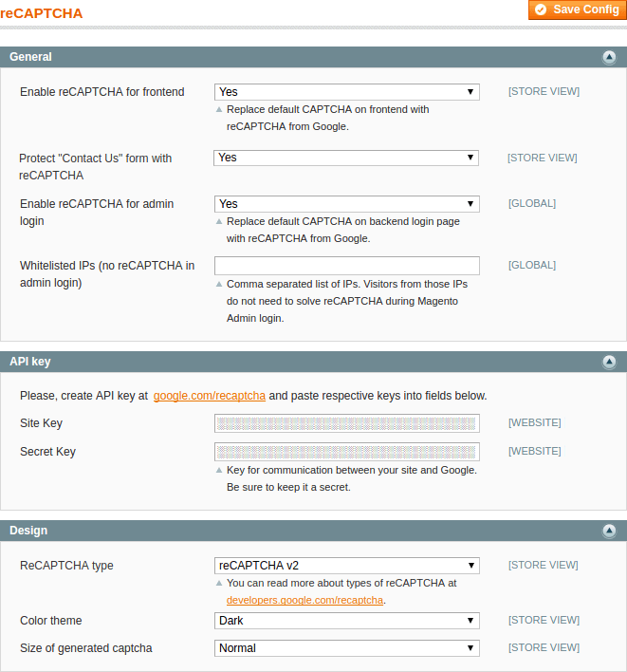Click the Design section header title
Viewport: 627px width, 672px height.
click(28, 531)
